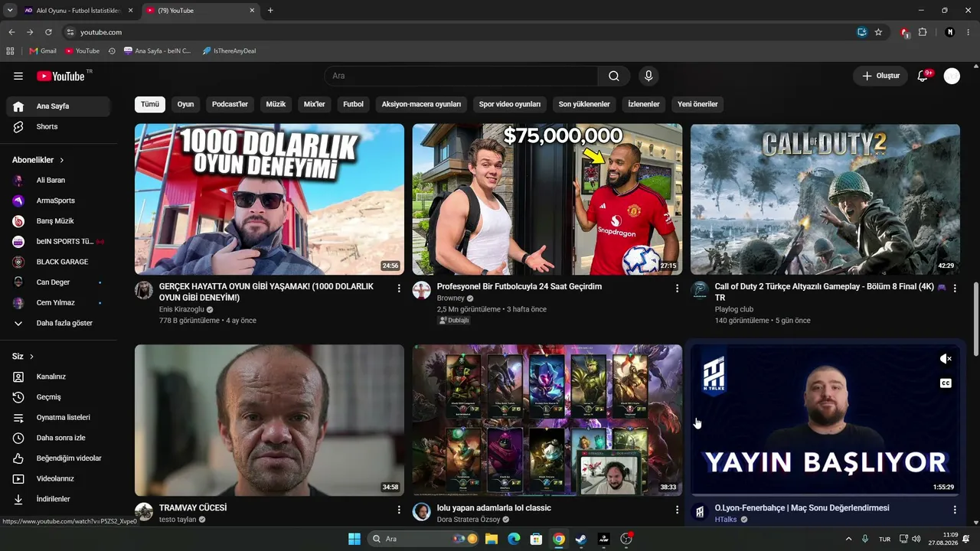This screenshot has height=551, width=980.
Task: Open the Gmail bookmark
Action: (x=43, y=51)
